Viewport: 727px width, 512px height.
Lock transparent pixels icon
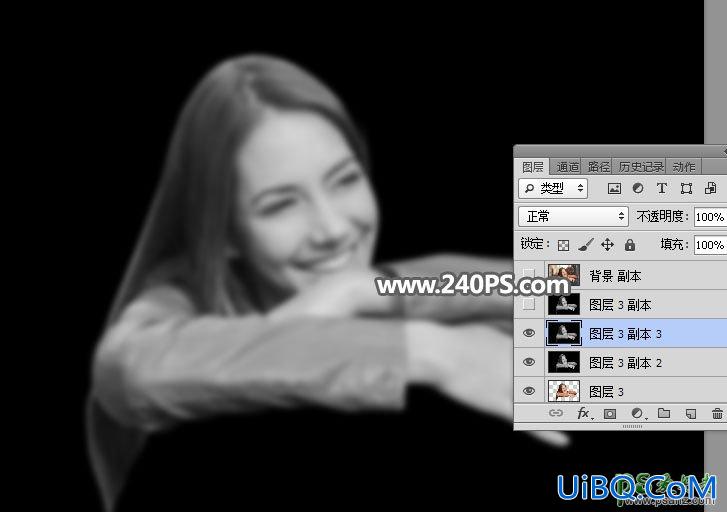(x=563, y=245)
